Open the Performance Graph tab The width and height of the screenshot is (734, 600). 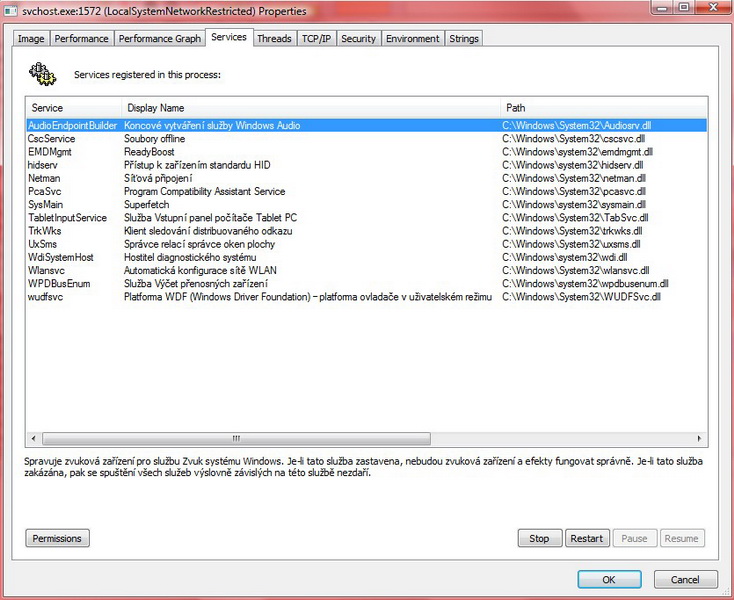(x=159, y=39)
